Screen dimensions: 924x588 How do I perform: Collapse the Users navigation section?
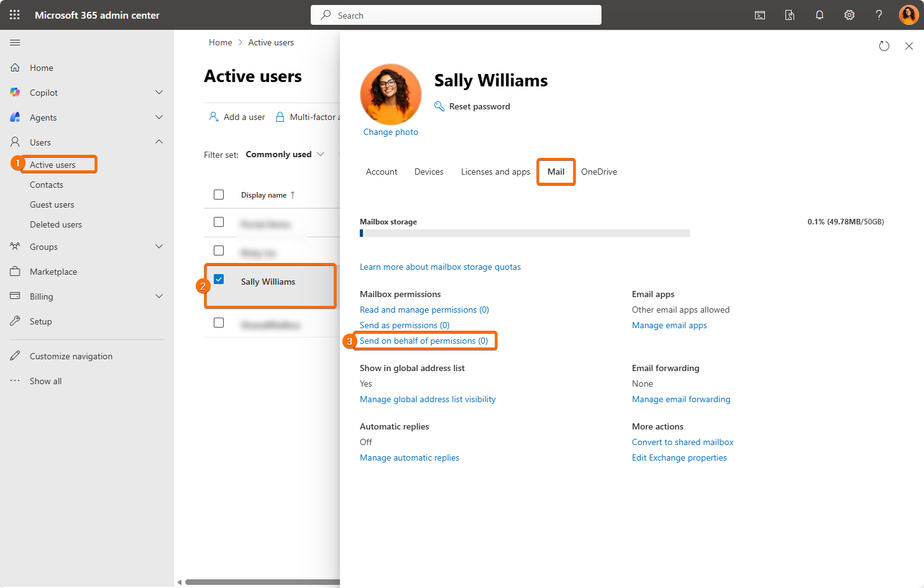pos(159,142)
